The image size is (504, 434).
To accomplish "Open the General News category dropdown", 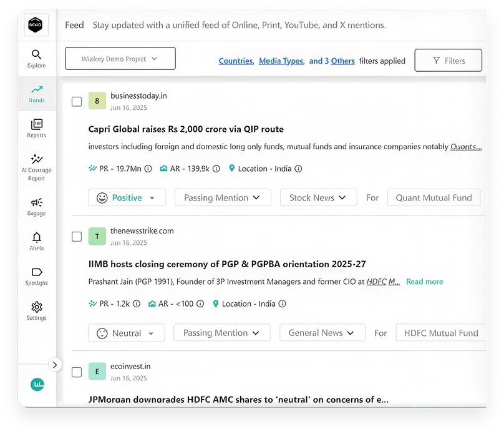I will point(322,333).
